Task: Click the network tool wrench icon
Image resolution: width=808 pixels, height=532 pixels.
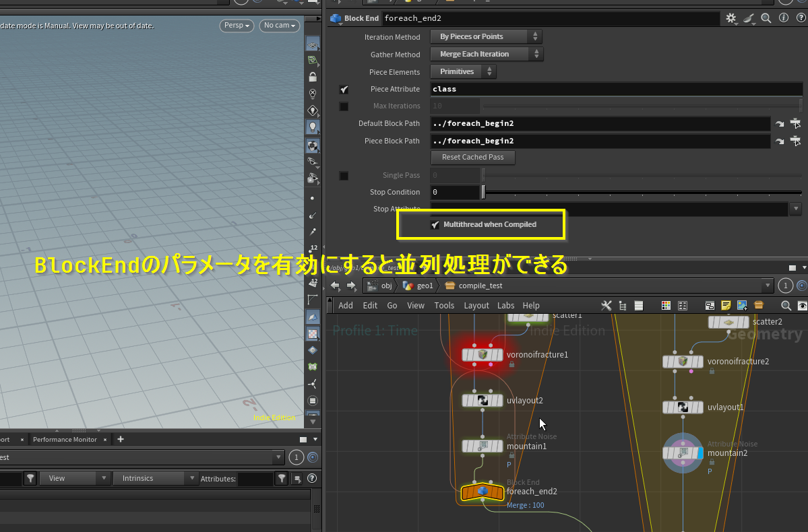Action: pos(606,306)
